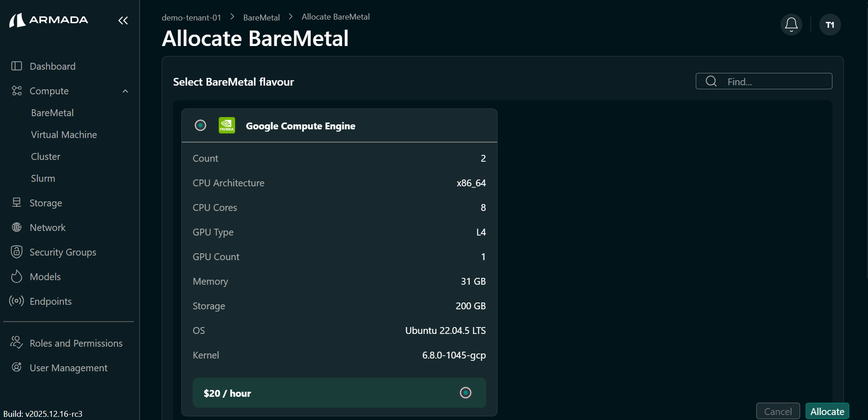Viewport: 868px width, 420px height.
Task: Collapse the Compute section chevron
Action: tap(125, 91)
